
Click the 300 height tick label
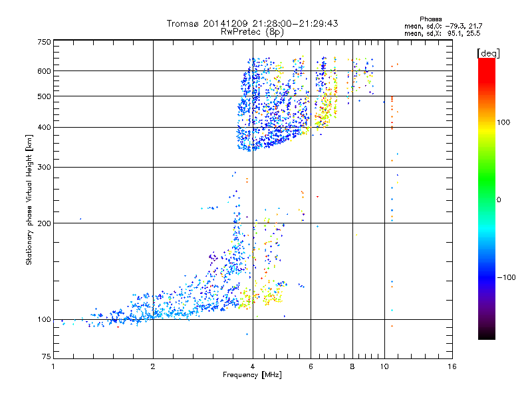coord(45,167)
